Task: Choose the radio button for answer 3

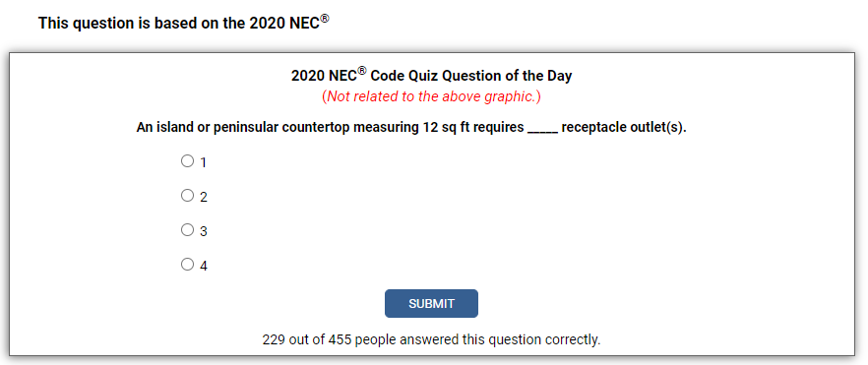Action: point(187,229)
